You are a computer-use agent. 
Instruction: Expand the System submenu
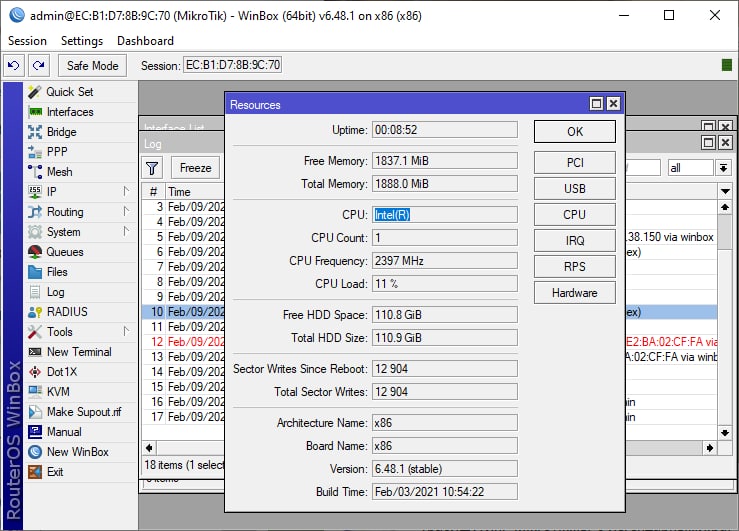[x=126, y=231]
